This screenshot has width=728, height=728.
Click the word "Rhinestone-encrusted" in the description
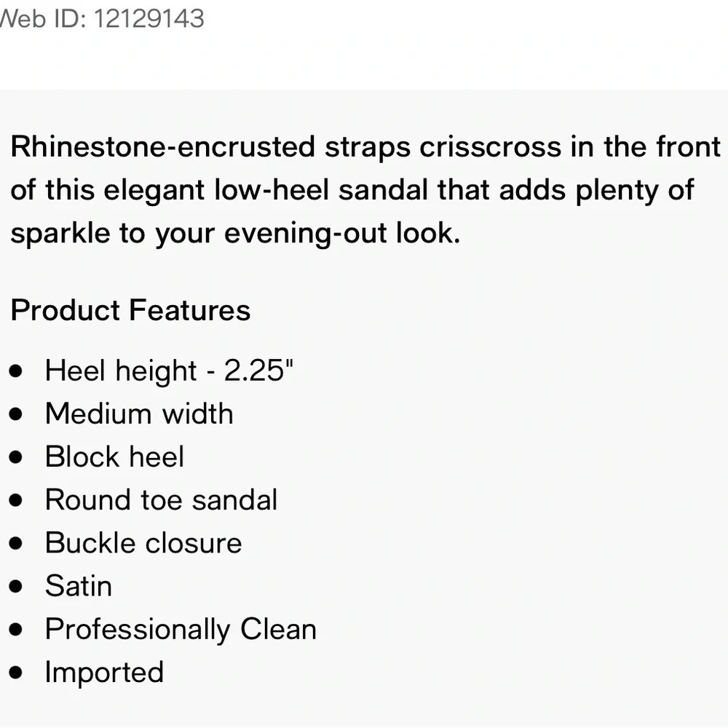[163, 147]
